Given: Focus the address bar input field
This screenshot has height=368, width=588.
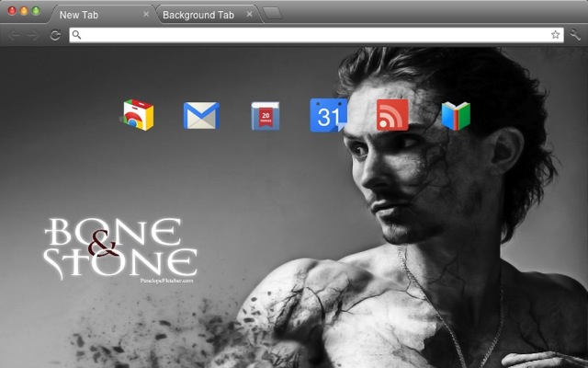Looking at the screenshot, I should coord(316,35).
